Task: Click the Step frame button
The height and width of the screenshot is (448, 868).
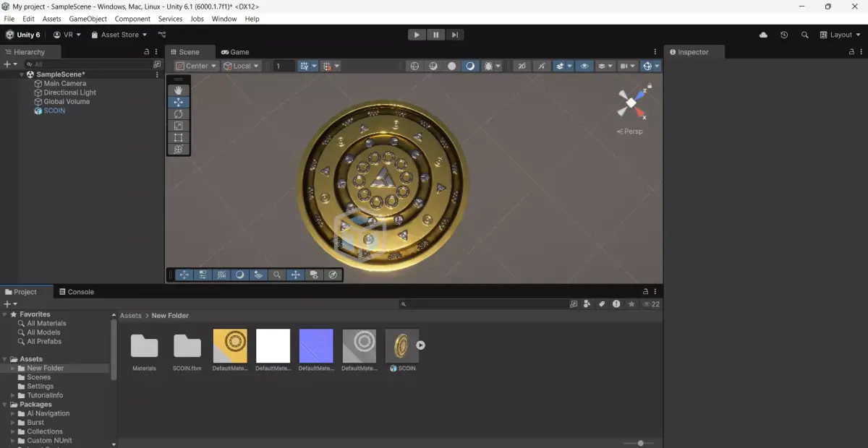Action: 454,35
